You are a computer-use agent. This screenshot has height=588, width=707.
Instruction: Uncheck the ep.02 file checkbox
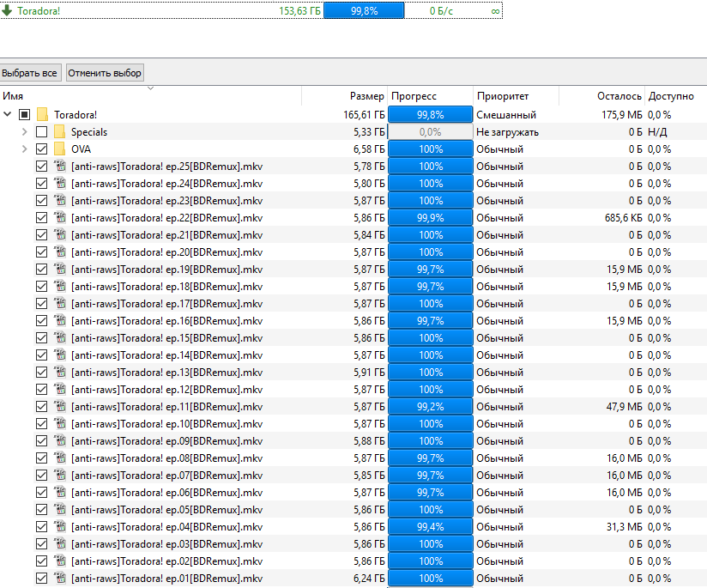pos(41,561)
